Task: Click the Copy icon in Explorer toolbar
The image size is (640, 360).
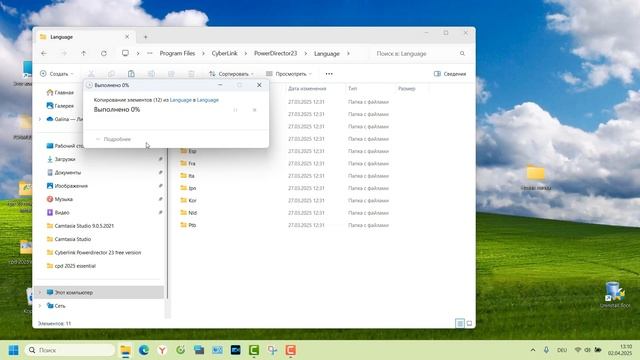Action: [x=111, y=74]
